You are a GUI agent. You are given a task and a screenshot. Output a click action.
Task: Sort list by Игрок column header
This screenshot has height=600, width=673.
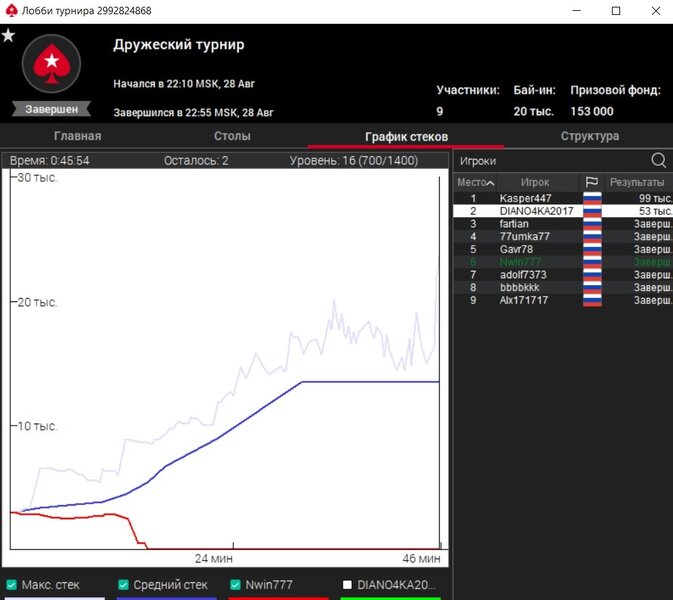pyautogui.click(x=535, y=182)
